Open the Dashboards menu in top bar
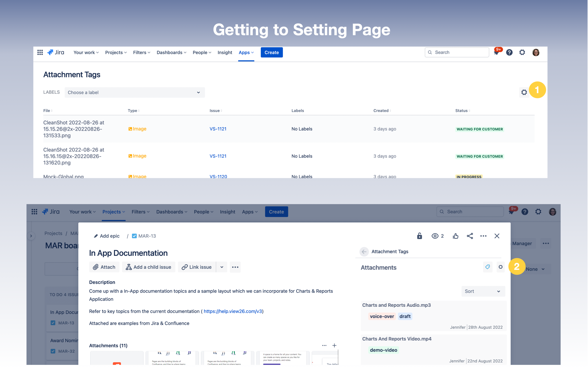Viewport: 588px width, 369px height. pyautogui.click(x=171, y=52)
